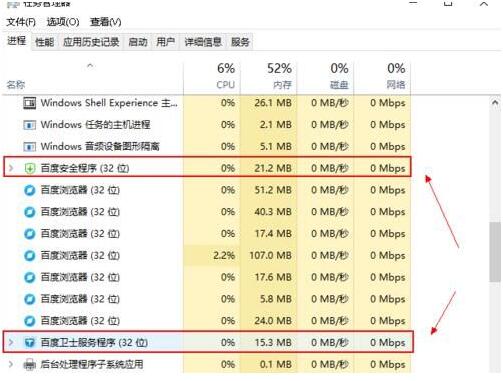Expand the 百度安全程序 (32 位) process
The height and width of the screenshot is (381, 503).
[x=11, y=168]
